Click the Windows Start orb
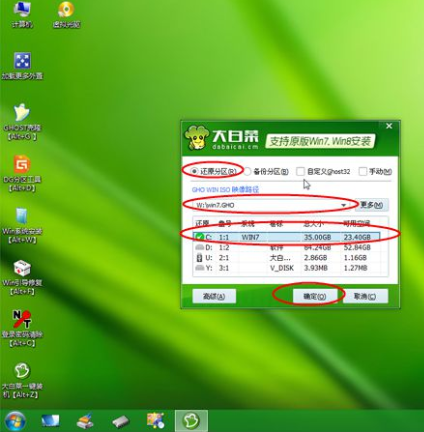Image resolution: width=424 pixels, height=432 pixels. (x=15, y=421)
